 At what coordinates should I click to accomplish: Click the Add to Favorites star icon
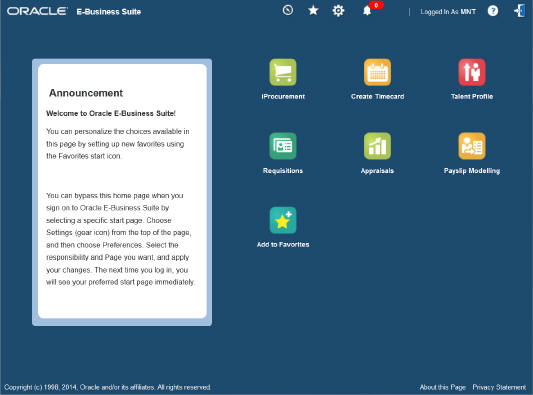[x=283, y=220]
